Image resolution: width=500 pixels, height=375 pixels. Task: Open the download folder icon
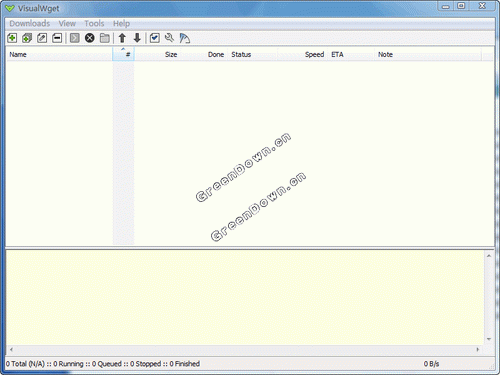point(105,38)
